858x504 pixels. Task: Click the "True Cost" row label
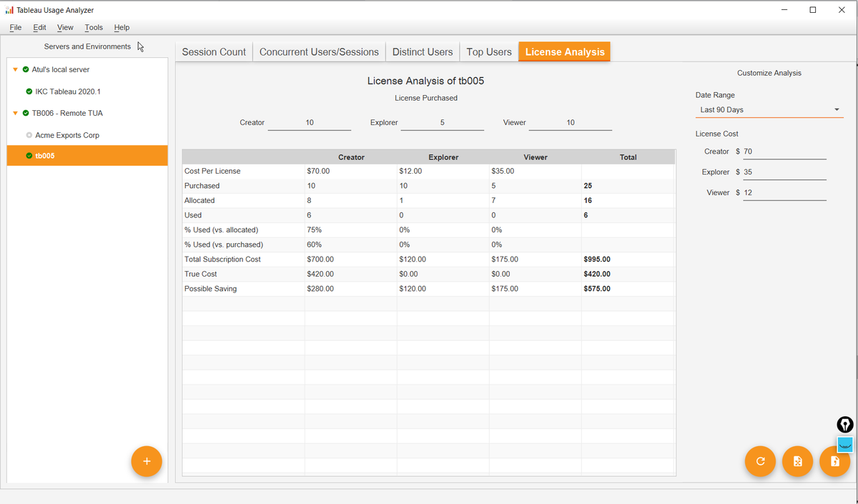[200, 274]
